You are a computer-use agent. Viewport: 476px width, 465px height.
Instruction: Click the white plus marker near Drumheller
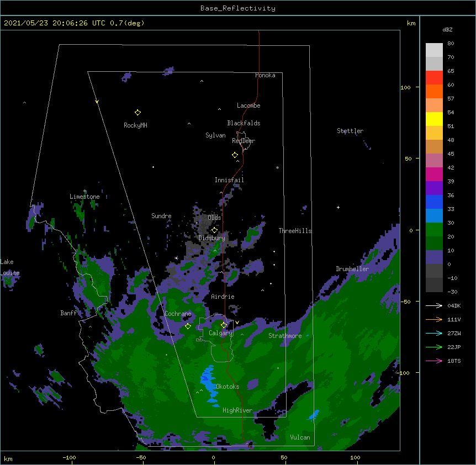pyautogui.click(x=338, y=207)
